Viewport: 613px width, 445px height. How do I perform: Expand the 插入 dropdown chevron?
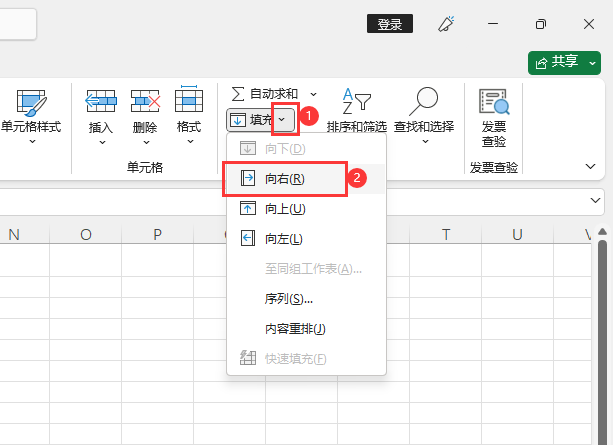click(x=102, y=143)
